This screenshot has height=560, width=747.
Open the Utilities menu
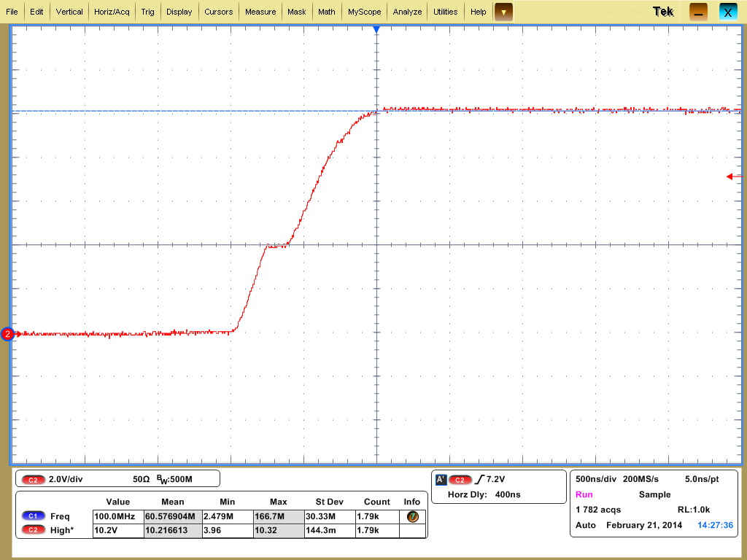pyautogui.click(x=446, y=11)
